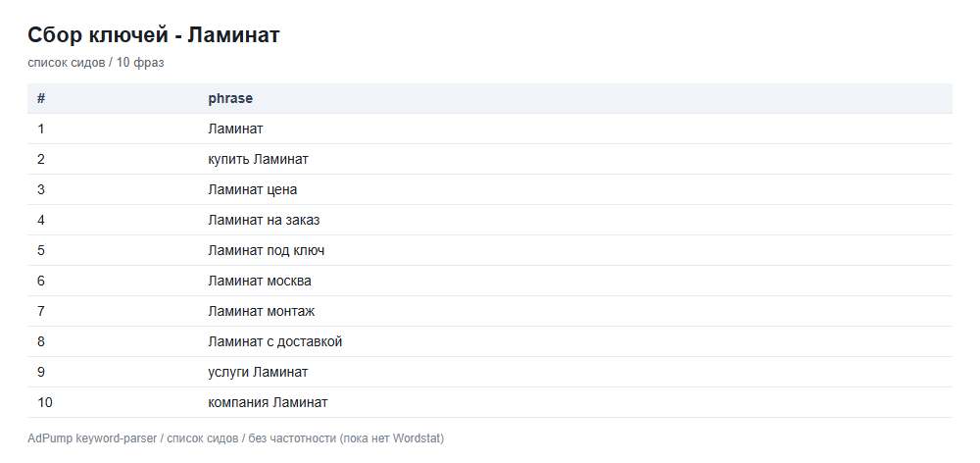Click row number 3 in the table
Screen dimensions: 980x463
(40, 189)
